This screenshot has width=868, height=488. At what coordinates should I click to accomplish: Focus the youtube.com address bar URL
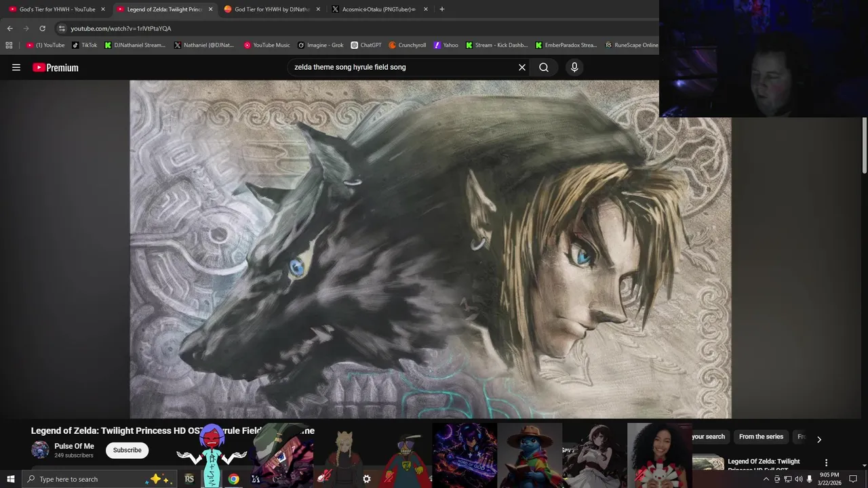(121, 28)
